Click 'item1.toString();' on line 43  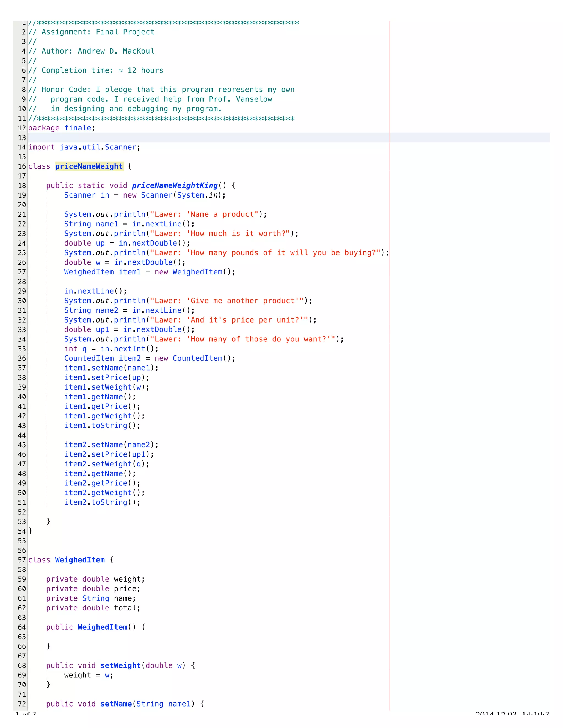click(x=102, y=426)
